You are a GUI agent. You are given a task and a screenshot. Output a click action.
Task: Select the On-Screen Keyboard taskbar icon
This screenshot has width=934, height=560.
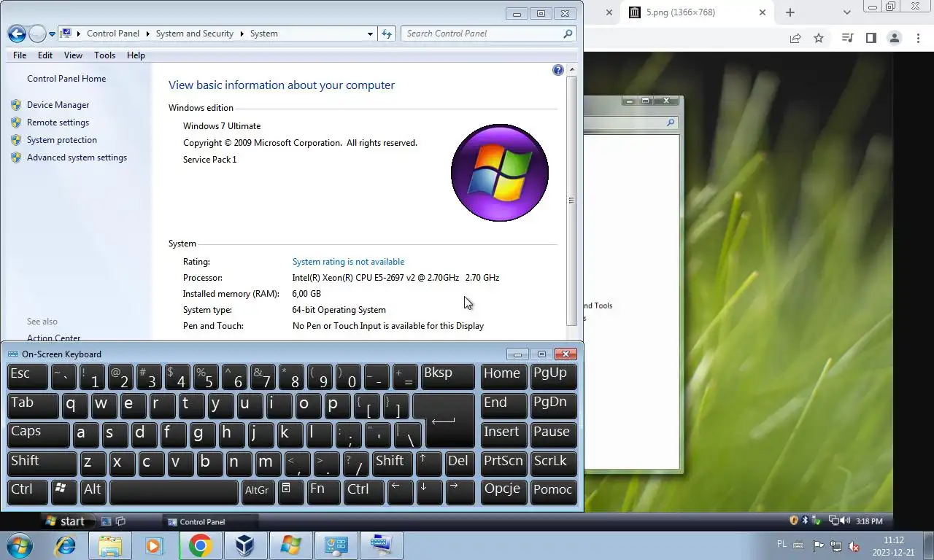(380, 545)
